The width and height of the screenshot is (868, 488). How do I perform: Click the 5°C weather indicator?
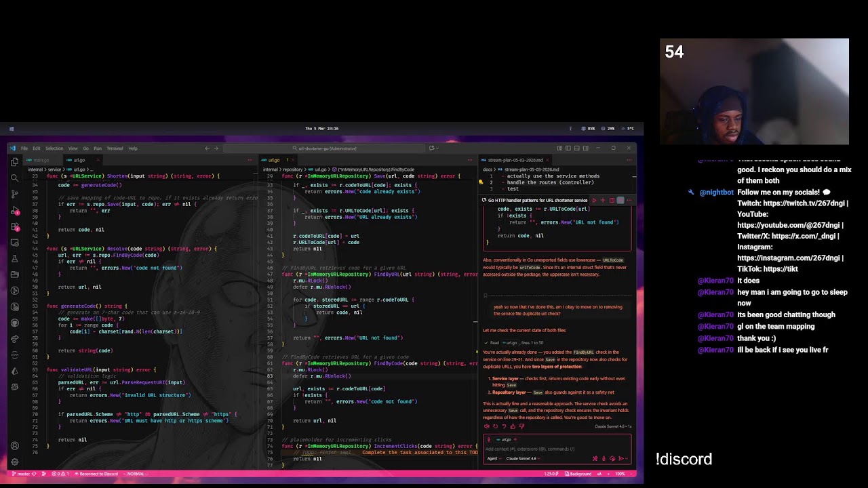point(629,128)
